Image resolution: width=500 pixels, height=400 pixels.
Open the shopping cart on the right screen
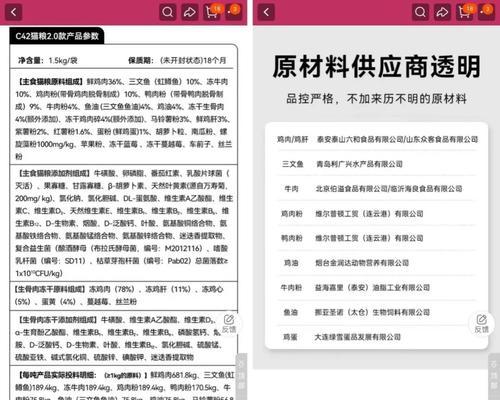(465, 12)
